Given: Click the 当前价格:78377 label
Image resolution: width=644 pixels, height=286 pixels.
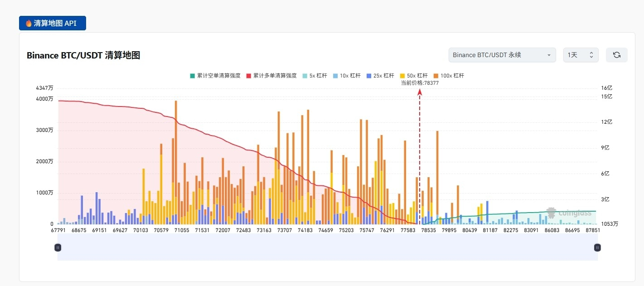Looking at the screenshot, I should coord(420,83).
